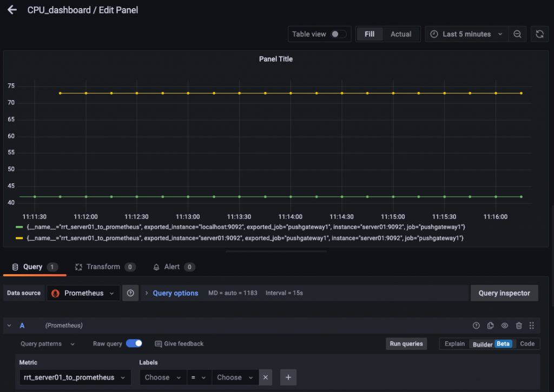Switch to the Query tab
This screenshot has width=554, height=392.
(34, 267)
